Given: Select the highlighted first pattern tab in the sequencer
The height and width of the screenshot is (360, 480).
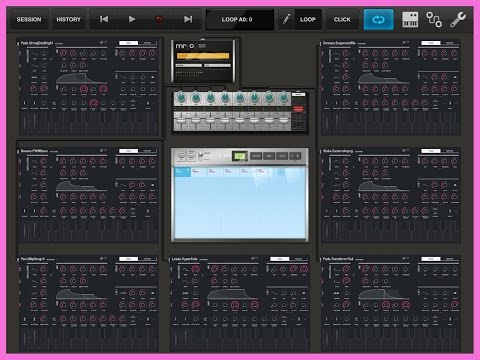Looking at the screenshot, I should click(182, 172).
